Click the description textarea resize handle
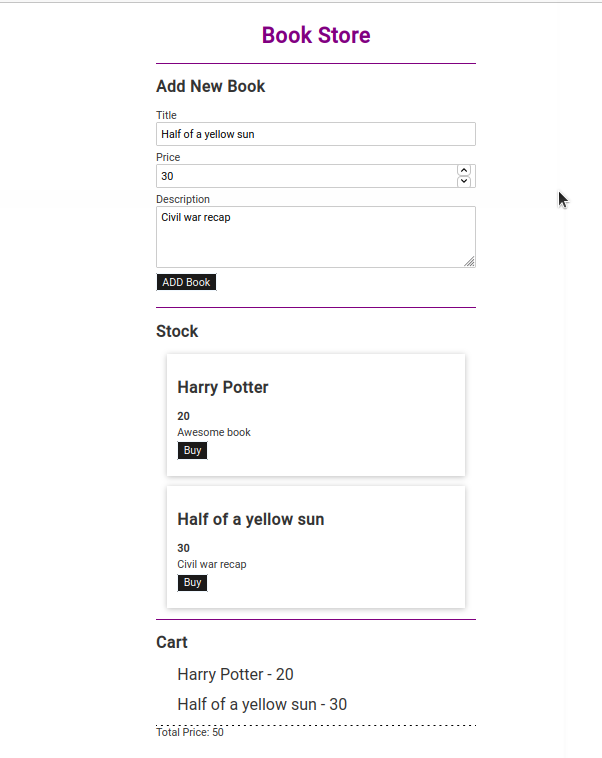This screenshot has height=758, width=602. [x=469, y=262]
